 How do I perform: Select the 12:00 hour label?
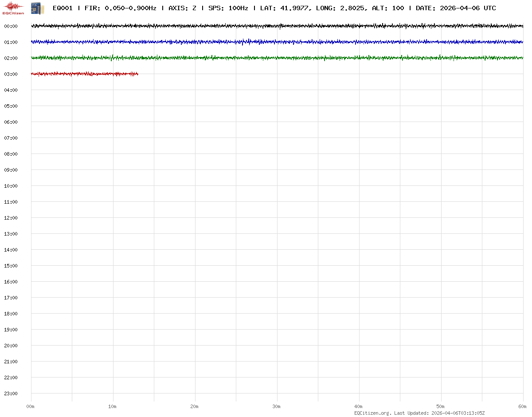(11, 218)
